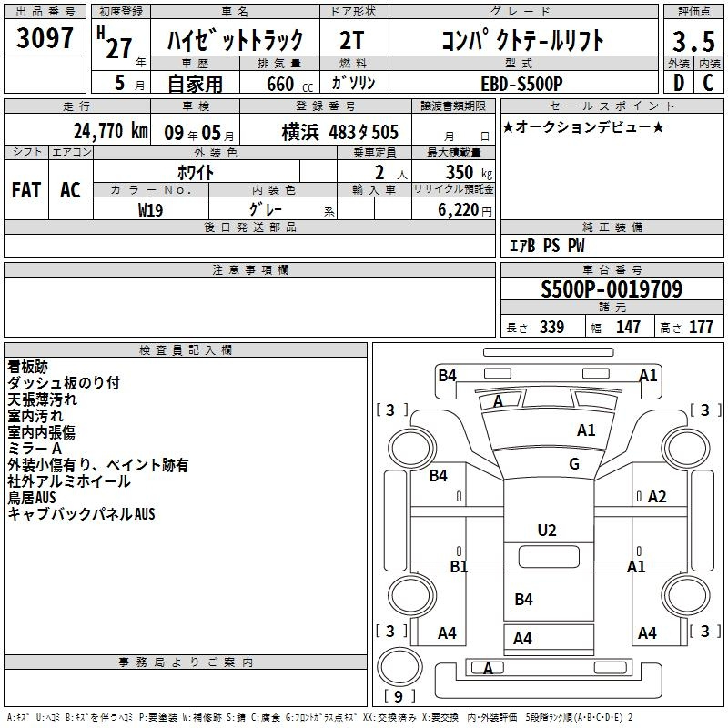This screenshot has width=728, height=728.
Task: Click the displacement value 660 cc
Action: [x=289, y=84]
